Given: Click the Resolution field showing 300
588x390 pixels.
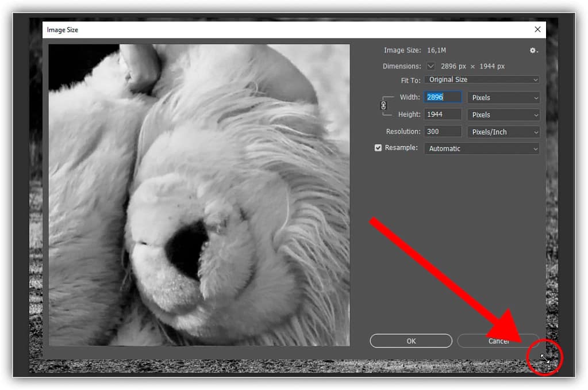Looking at the screenshot, I should (x=441, y=131).
